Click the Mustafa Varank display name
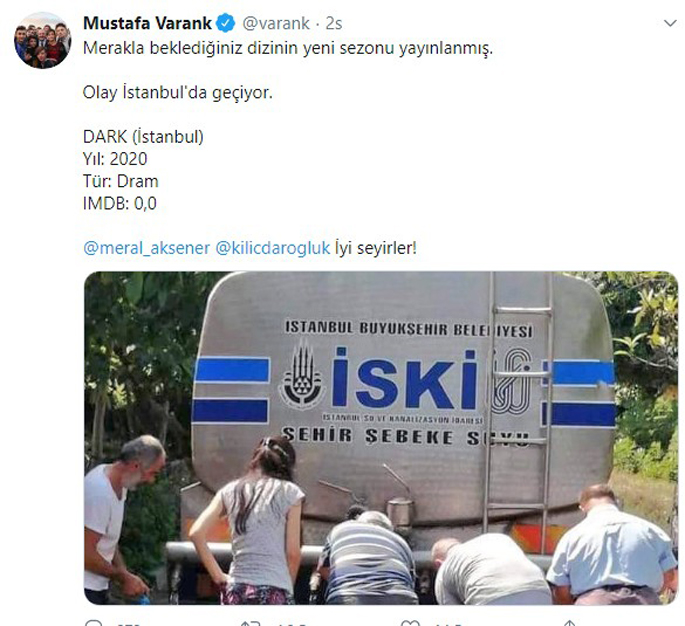Viewport: 685px width, 626px height. pyautogui.click(x=147, y=23)
